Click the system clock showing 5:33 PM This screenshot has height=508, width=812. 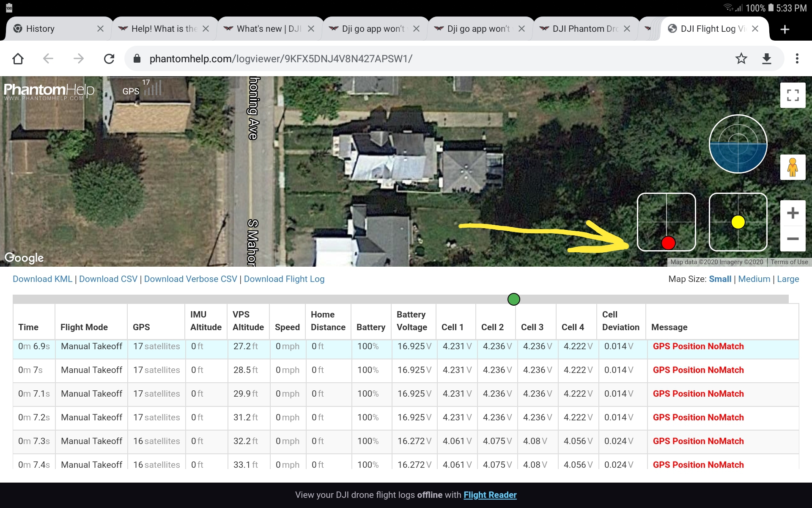tap(791, 8)
